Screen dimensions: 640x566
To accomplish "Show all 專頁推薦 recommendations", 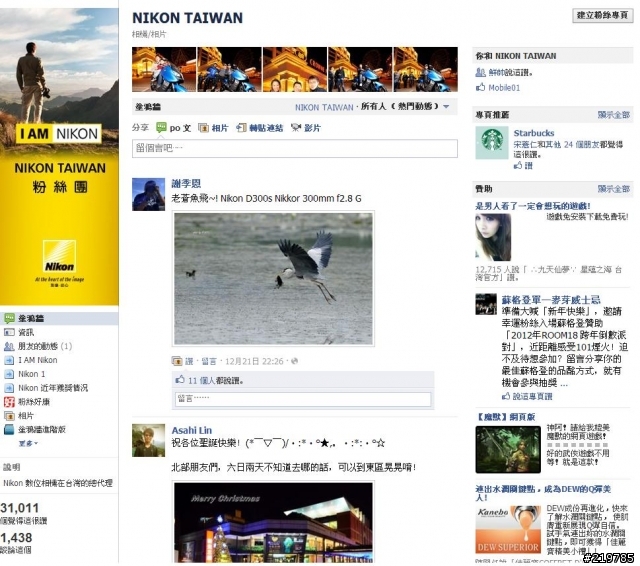I will point(613,115).
